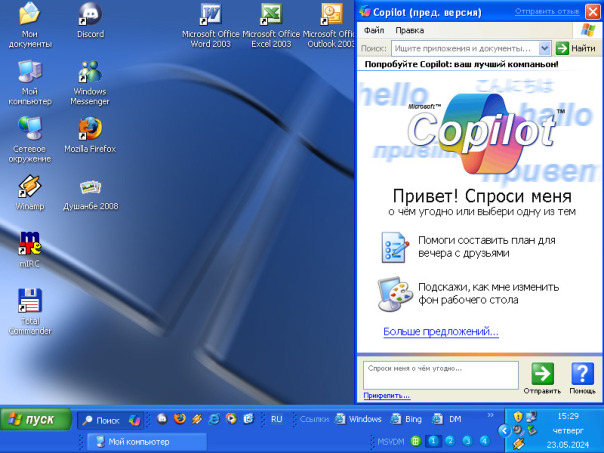Click the Спроси меня о чём угодно text box

(x=441, y=375)
